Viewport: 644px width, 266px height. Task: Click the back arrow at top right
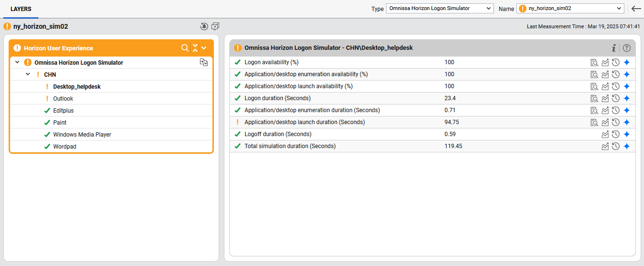point(636,8)
